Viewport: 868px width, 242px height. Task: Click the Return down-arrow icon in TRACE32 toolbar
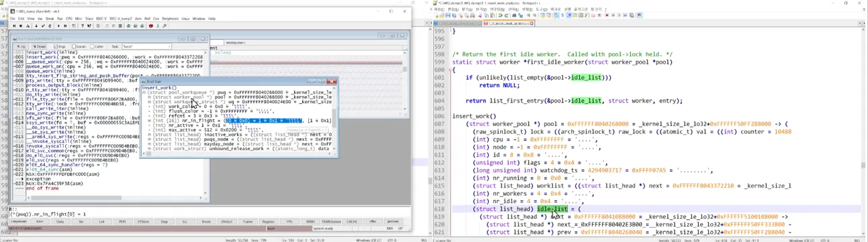point(36,26)
